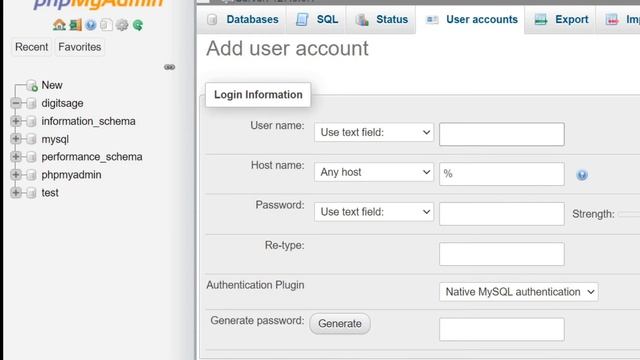The image size is (640, 360).
Task: Click the host name help icon
Action: (582, 175)
